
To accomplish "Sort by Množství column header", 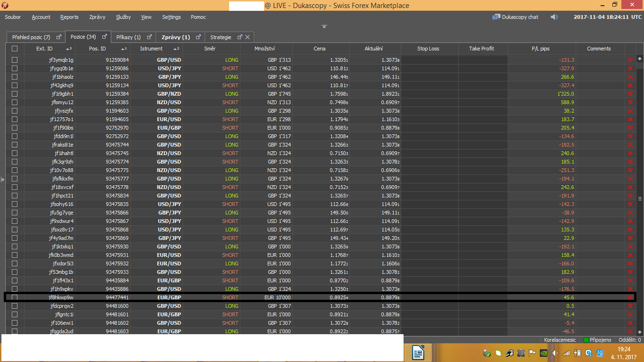I will click(266, 49).
